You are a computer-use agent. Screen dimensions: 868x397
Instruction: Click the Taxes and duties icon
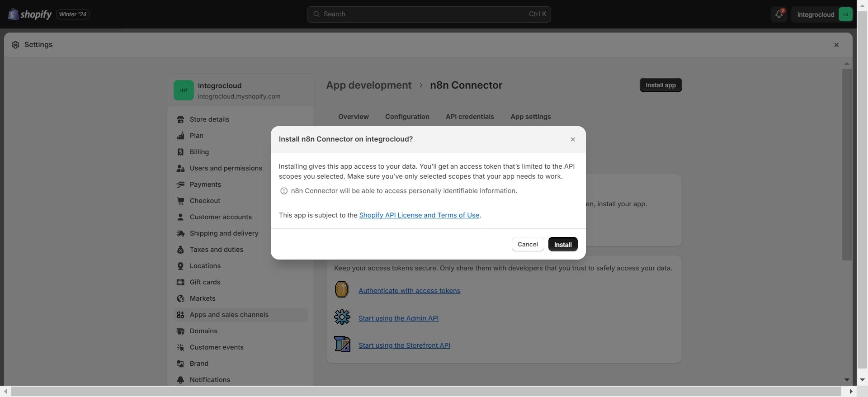[180, 250]
